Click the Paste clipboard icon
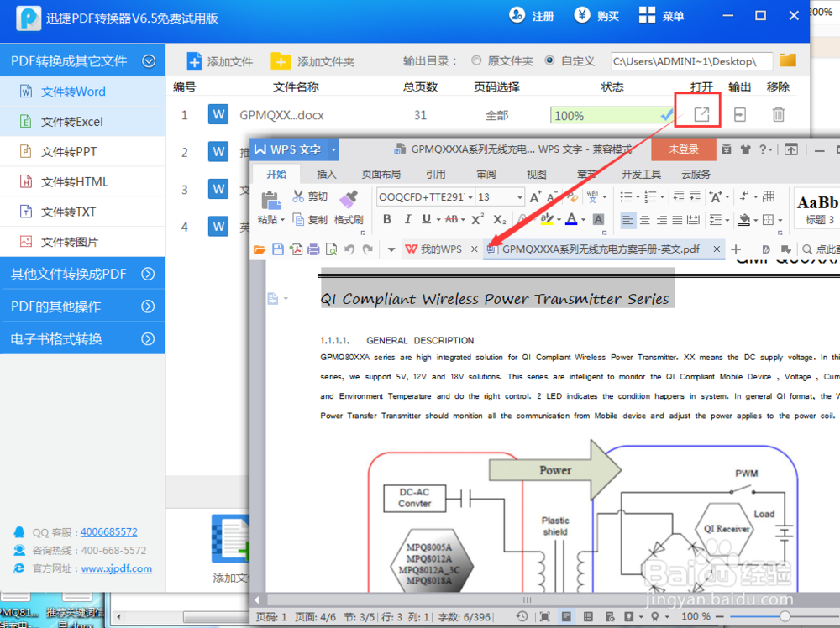Screen dimensions: 840x628 click(270, 200)
